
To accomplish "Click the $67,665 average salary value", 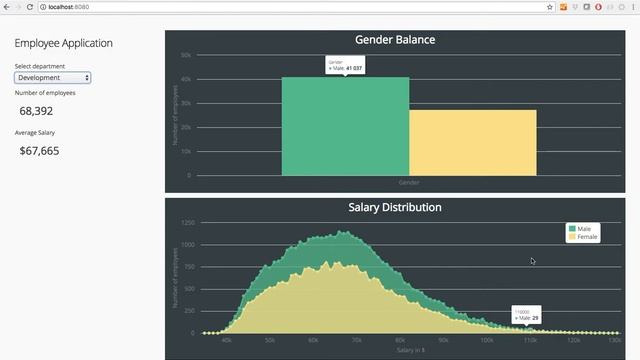I will [x=39, y=151].
